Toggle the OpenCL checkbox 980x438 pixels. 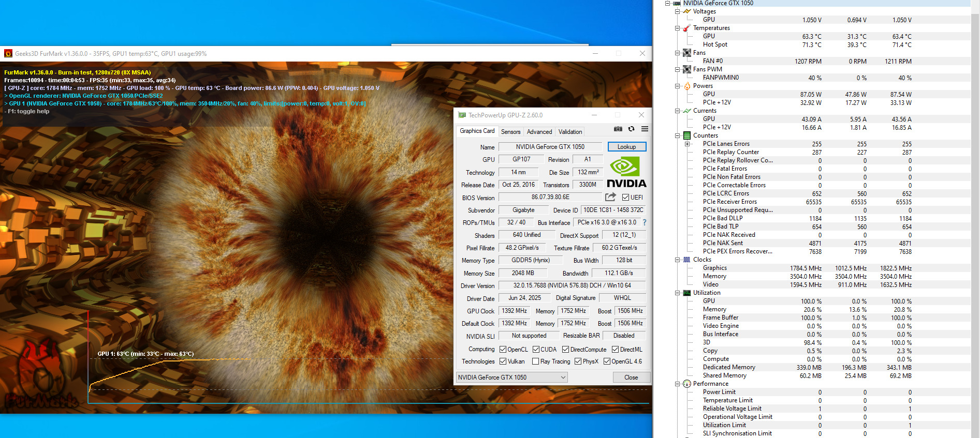tap(503, 350)
